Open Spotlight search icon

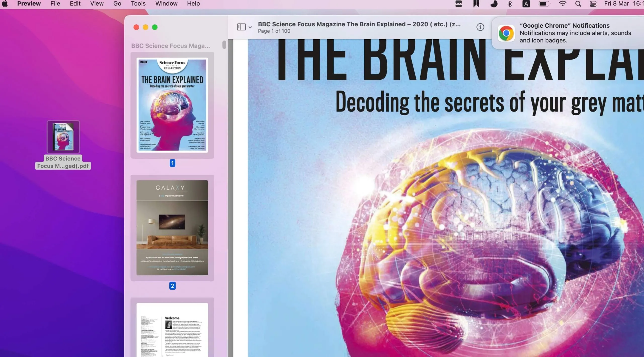coord(578,4)
